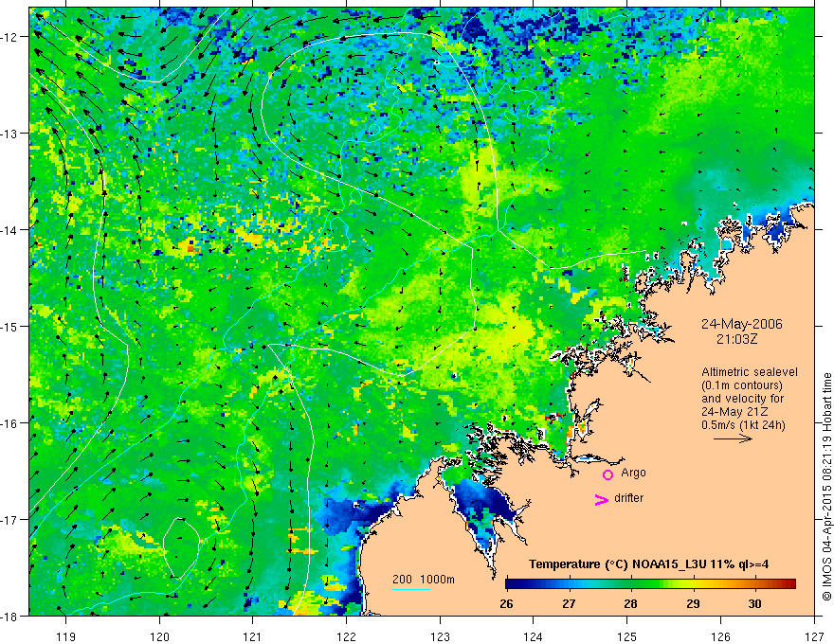Screen dimensions: 834x644
Task: Click the '21:03Z' time label
Action: coord(736,339)
